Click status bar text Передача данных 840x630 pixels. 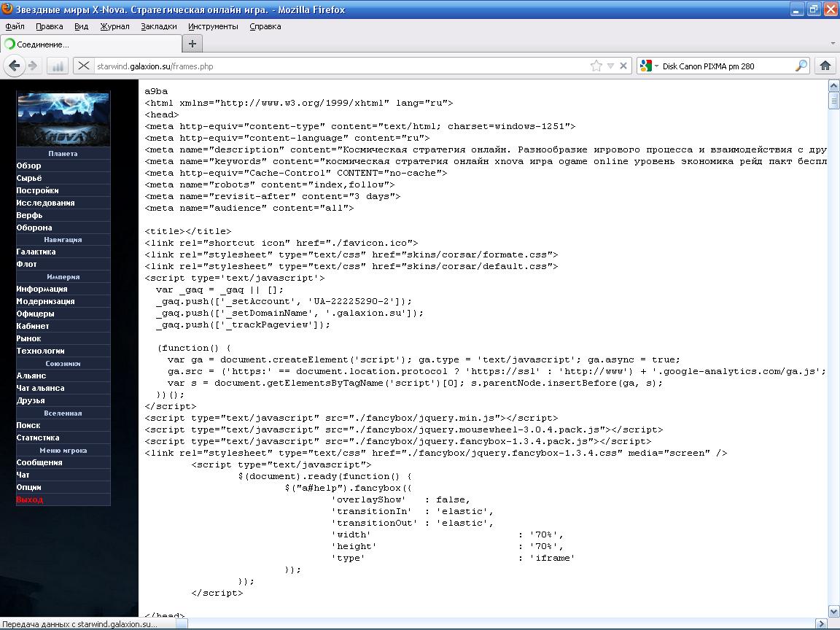[79, 624]
